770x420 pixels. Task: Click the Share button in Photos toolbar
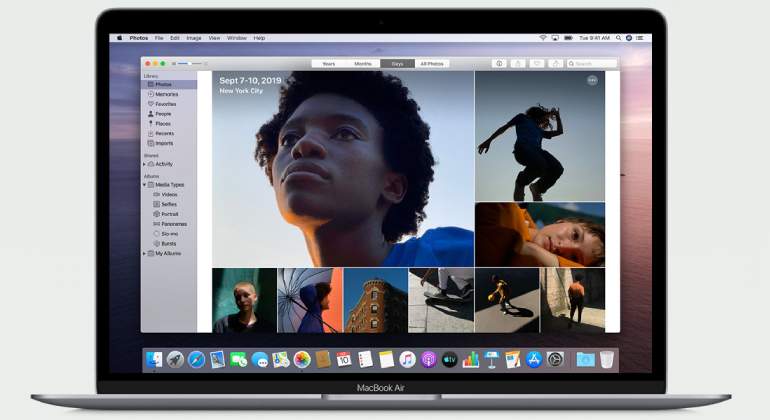click(x=518, y=63)
